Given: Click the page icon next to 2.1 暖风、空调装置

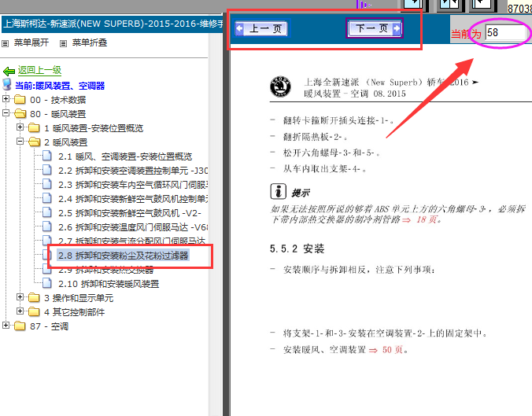Looking at the screenshot, I should click(x=47, y=156).
